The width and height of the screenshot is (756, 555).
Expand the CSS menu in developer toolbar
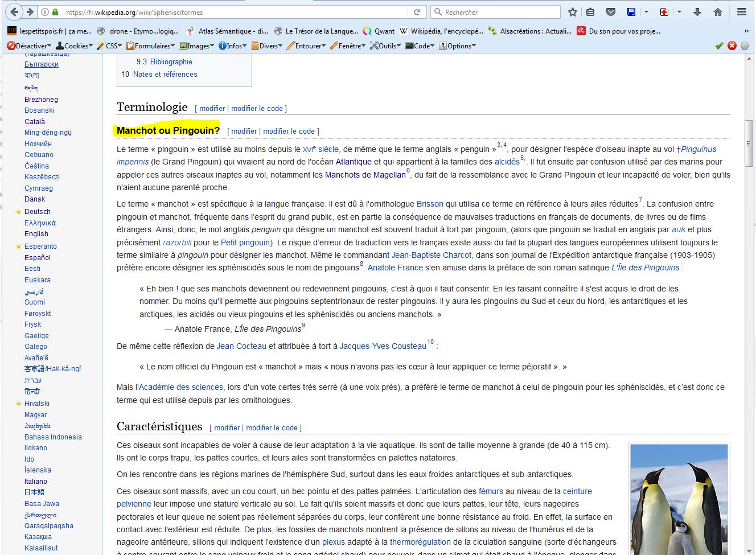(109, 46)
